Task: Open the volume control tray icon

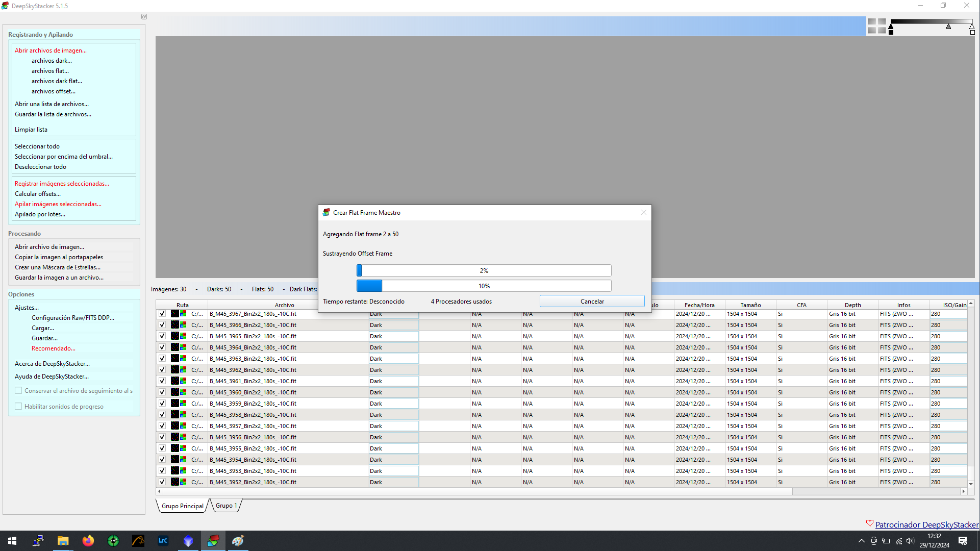Action: click(910, 541)
